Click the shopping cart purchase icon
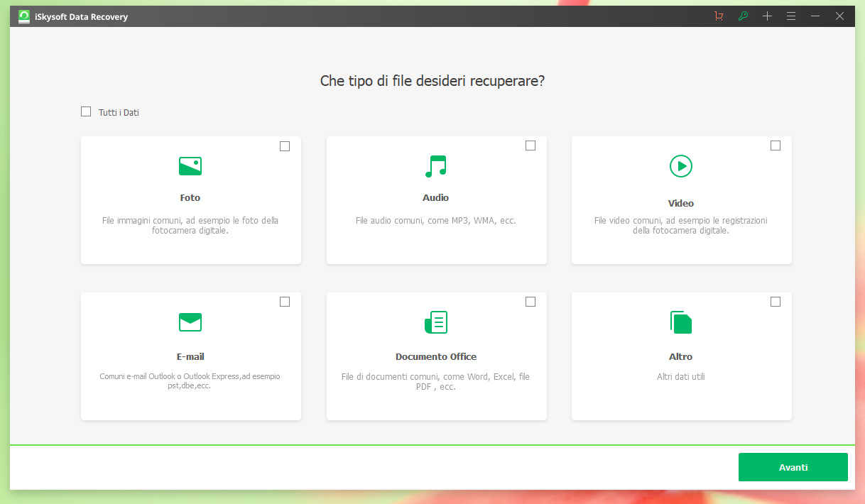The width and height of the screenshot is (865, 504). [719, 16]
